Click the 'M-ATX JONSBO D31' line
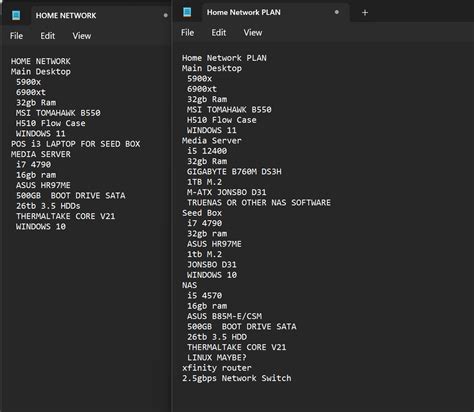 pyautogui.click(x=227, y=192)
